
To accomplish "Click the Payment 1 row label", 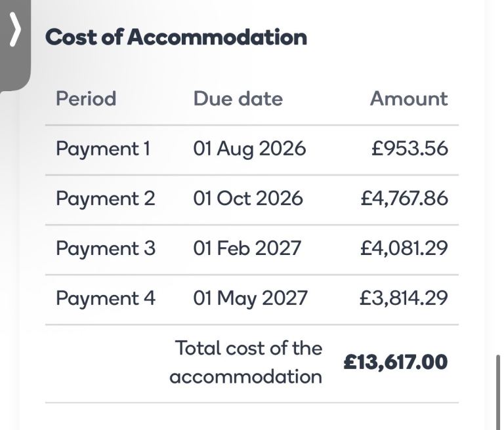I will pos(103,149).
